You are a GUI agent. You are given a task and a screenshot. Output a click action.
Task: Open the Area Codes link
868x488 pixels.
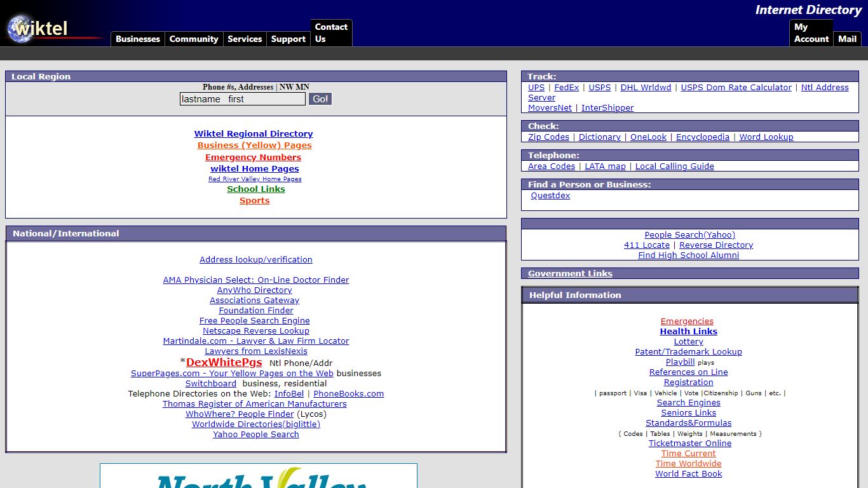(x=552, y=166)
